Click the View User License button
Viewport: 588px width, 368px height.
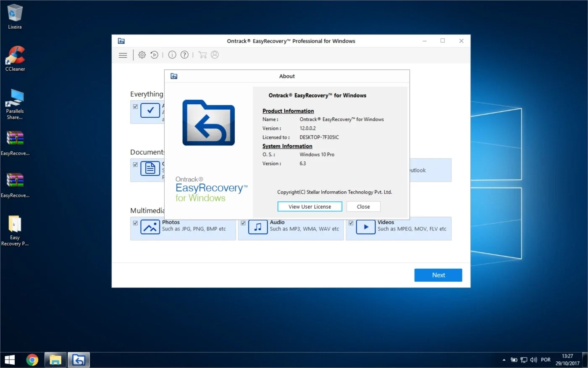click(x=310, y=207)
